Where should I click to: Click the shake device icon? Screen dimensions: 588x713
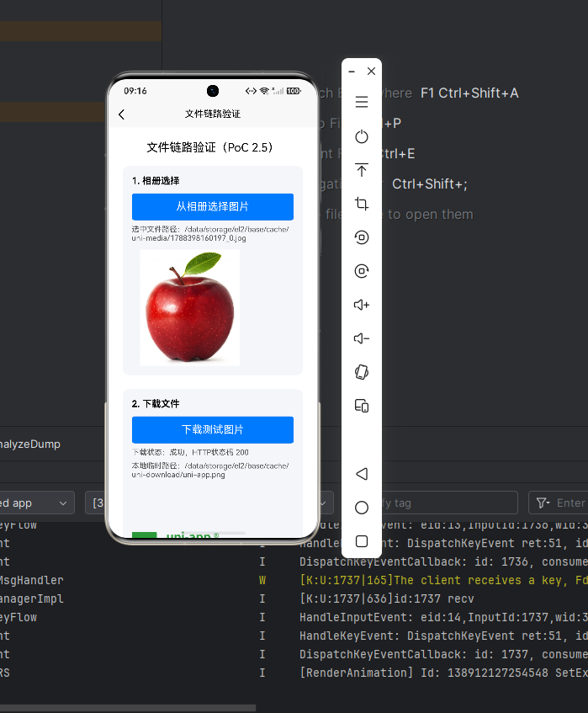361,372
